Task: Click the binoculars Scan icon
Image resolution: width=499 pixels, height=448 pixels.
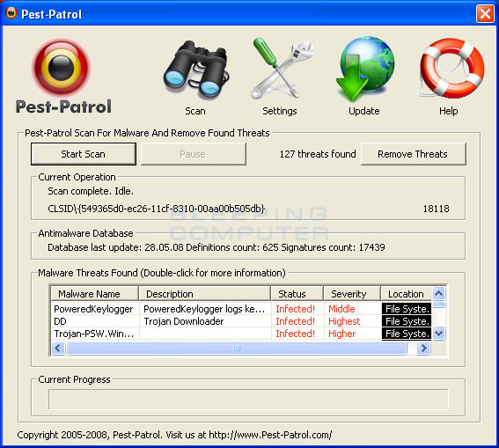Action: tap(195, 70)
